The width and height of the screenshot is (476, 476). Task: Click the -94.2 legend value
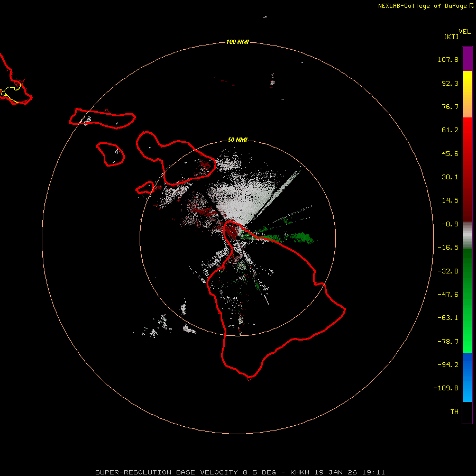(x=448, y=364)
